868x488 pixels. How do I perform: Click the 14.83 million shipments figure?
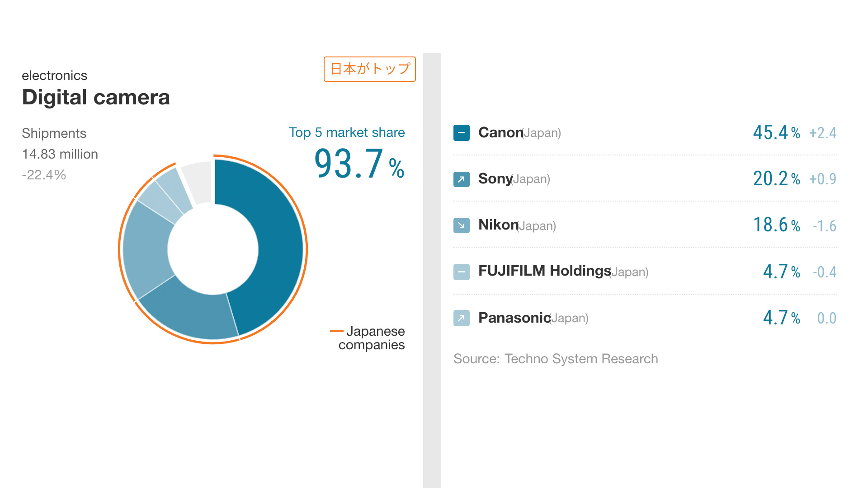(60, 154)
